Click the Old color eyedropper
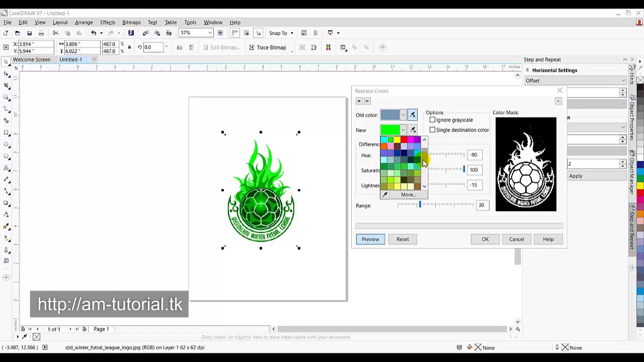644x362 pixels. pyautogui.click(x=413, y=115)
